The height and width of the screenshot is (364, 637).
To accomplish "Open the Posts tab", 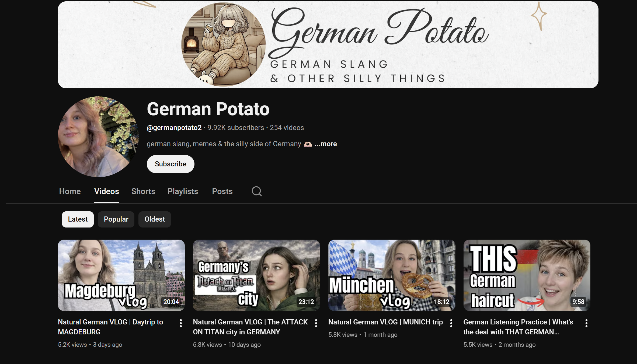I will 222,191.
